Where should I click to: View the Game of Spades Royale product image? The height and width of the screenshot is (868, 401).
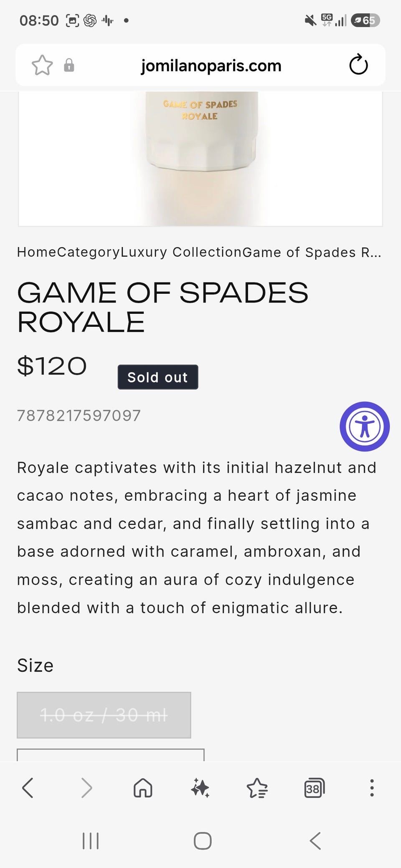coord(200,159)
